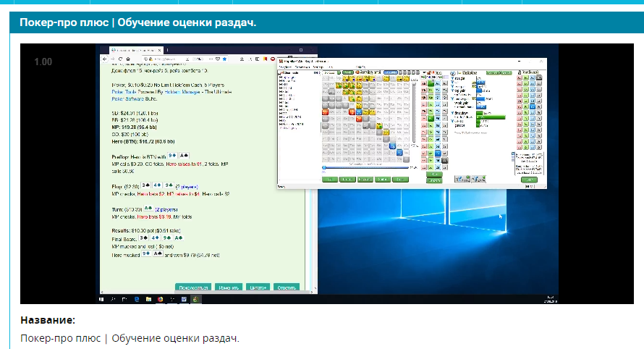Click the blue button above the range grid
644x349 pixels.
391,72
